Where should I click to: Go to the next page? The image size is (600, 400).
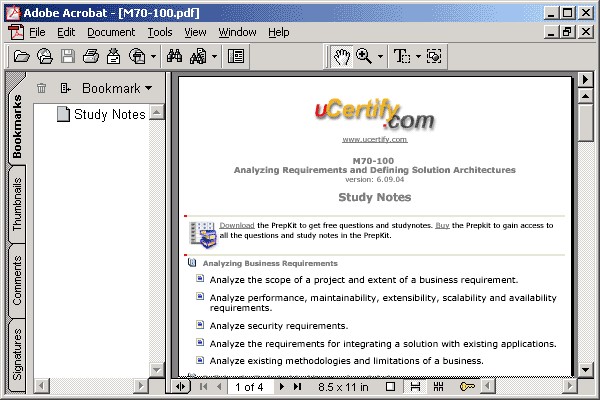click(282, 386)
